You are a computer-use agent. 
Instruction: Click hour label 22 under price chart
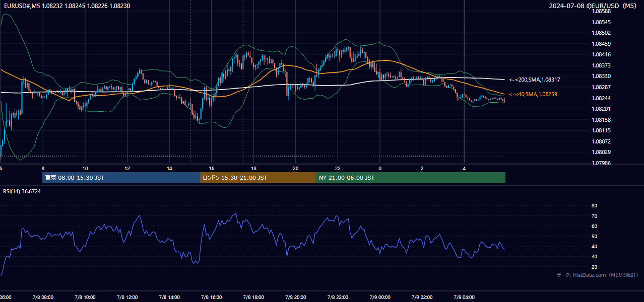[338, 169]
